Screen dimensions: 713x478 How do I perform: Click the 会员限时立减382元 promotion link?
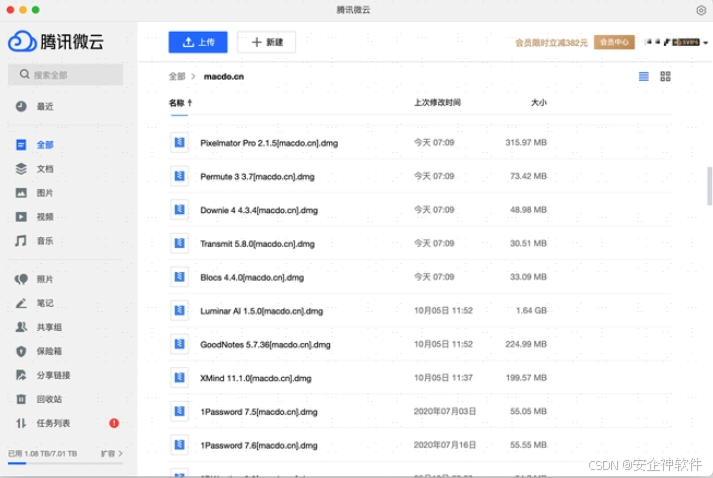[x=551, y=43]
